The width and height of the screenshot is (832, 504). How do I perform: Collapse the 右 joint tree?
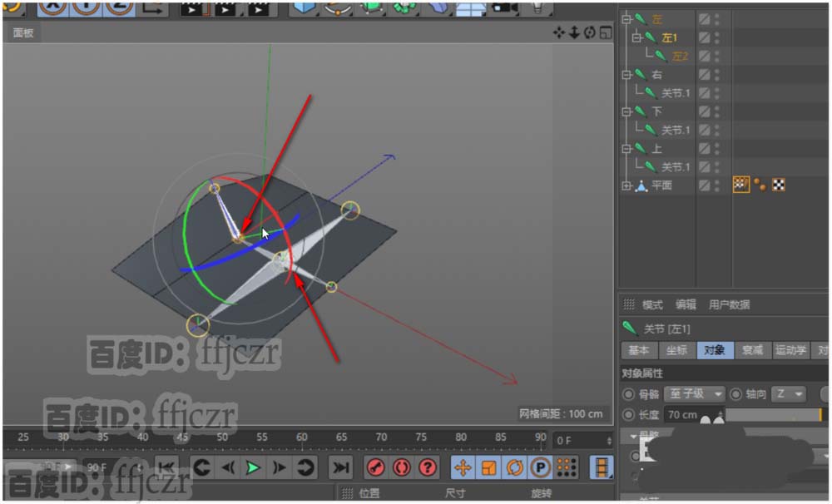click(x=626, y=74)
